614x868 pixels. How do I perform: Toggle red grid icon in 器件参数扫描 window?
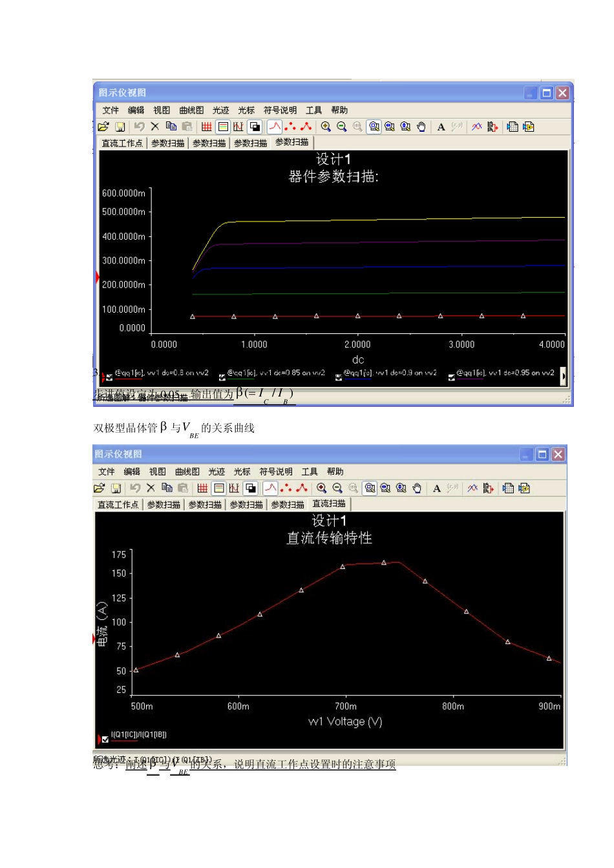click(207, 127)
